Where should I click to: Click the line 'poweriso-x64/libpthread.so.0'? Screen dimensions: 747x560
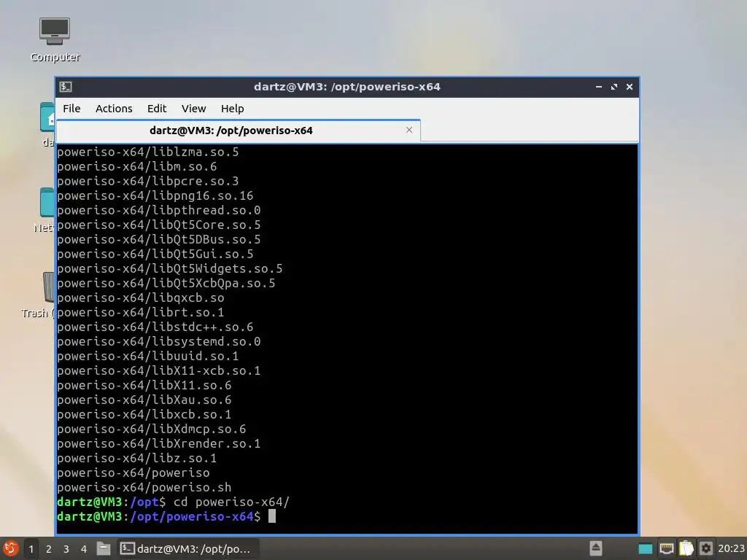point(158,211)
